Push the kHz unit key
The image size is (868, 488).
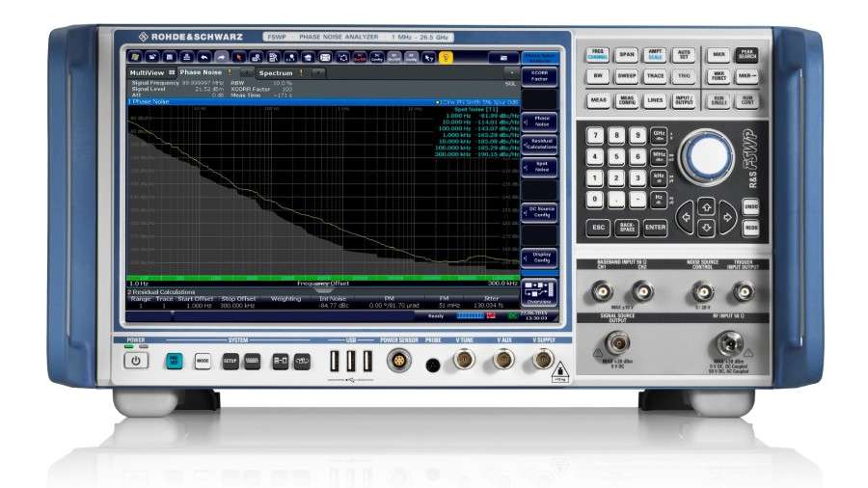click(658, 178)
